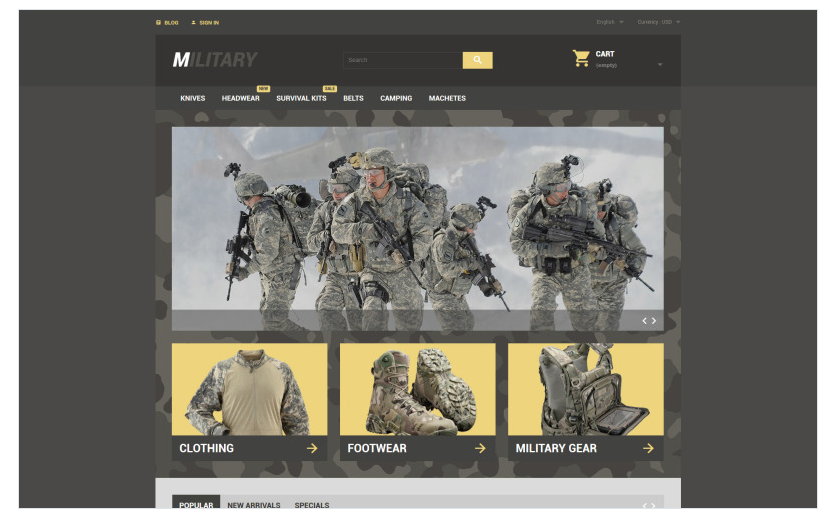Click the combat boots Footwear thumbnail

[x=417, y=390]
